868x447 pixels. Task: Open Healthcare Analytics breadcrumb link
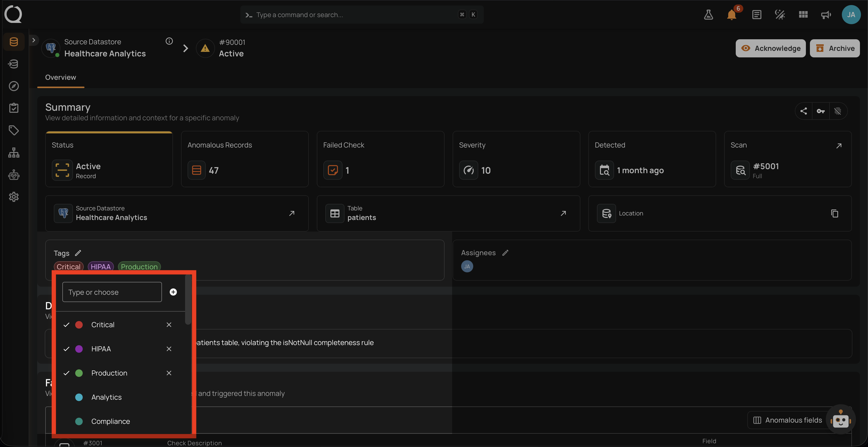click(x=105, y=54)
